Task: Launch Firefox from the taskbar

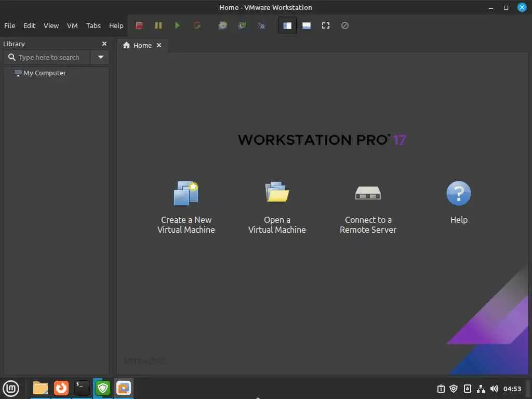Action: (61, 388)
